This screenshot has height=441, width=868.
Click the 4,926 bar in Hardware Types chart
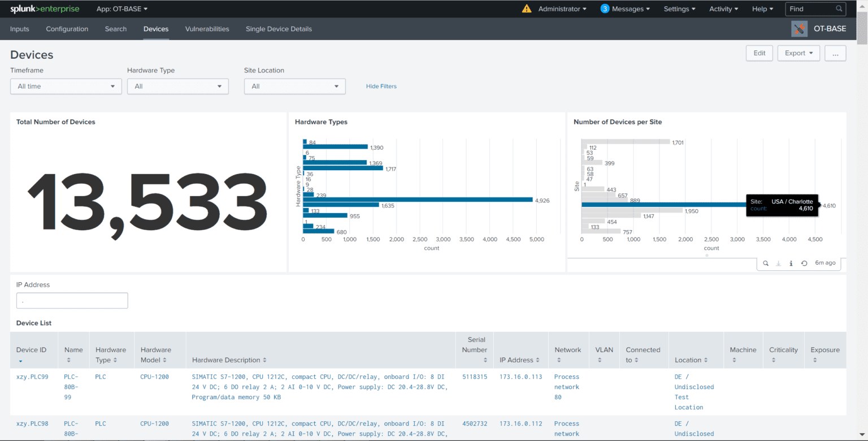[x=418, y=200]
